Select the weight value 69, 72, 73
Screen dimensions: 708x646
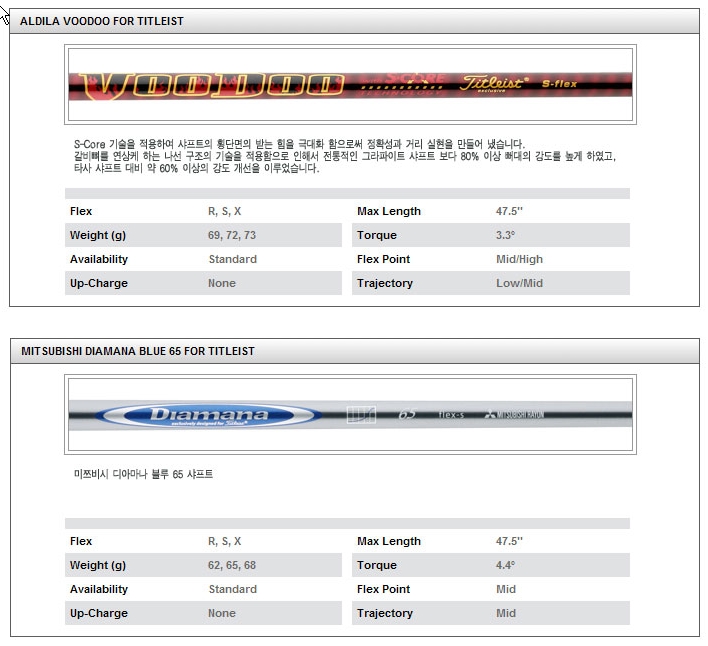pos(232,235)
